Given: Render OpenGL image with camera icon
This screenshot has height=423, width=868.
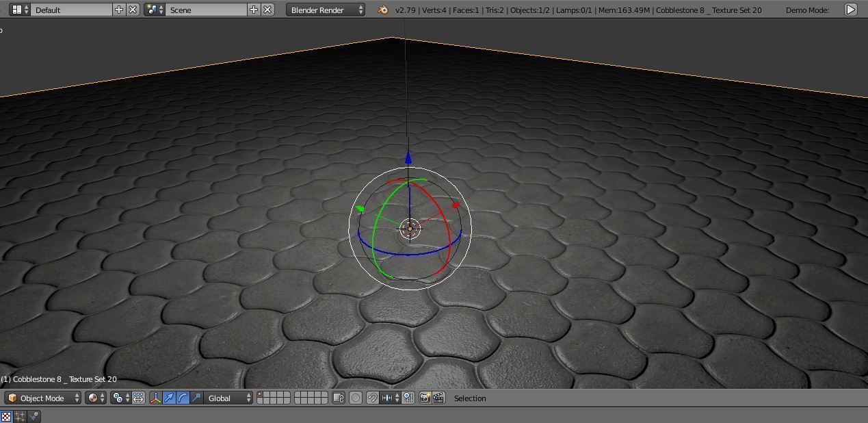Looking at the screenshot, I should point(425,398).
